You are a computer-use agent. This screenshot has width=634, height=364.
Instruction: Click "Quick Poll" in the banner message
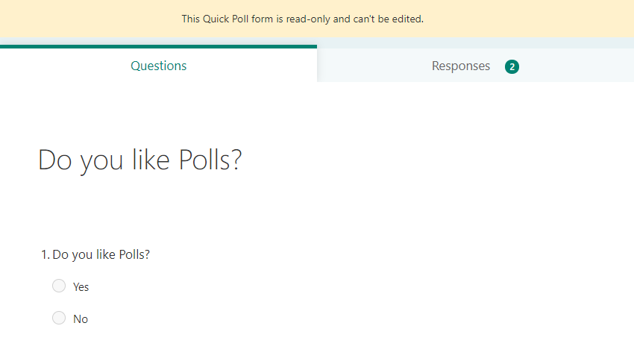[227, 19]
